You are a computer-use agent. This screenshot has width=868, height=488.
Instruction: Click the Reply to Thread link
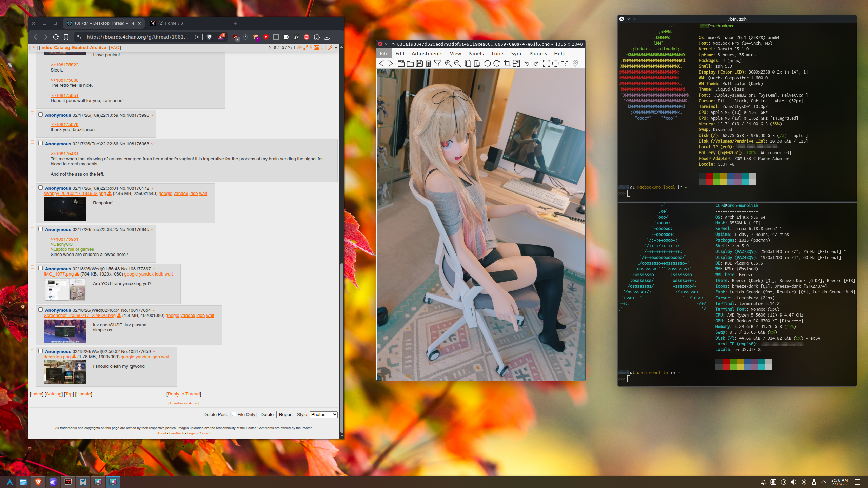[184, 394]
